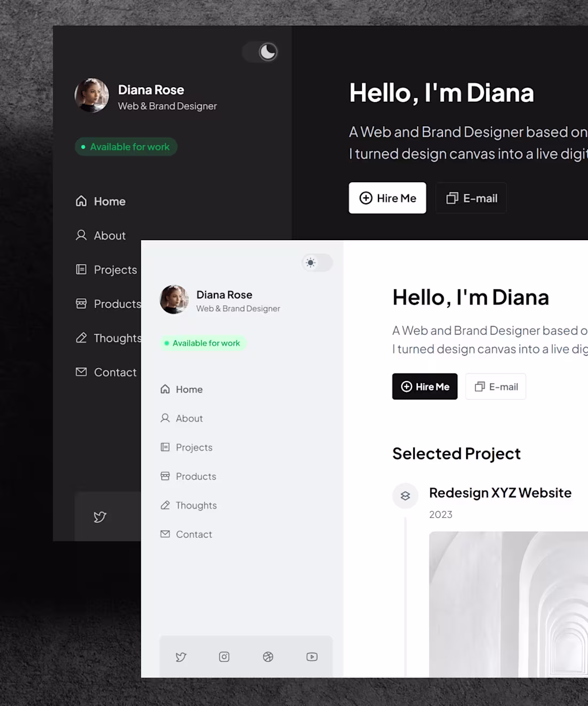Select the Contact envelope icon
588x706 pixels.
tap(165, 534)
